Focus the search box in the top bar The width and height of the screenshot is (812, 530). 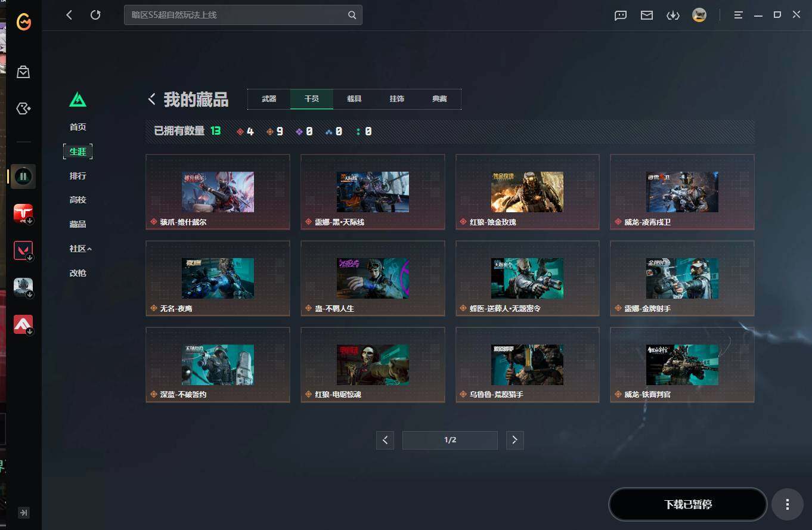point(243,15)
